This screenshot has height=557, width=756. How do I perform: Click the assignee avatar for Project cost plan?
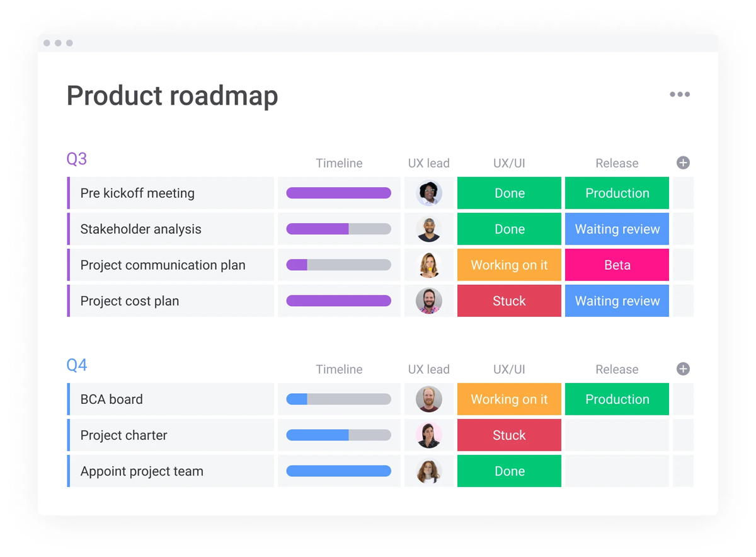(x=429, y=301)
